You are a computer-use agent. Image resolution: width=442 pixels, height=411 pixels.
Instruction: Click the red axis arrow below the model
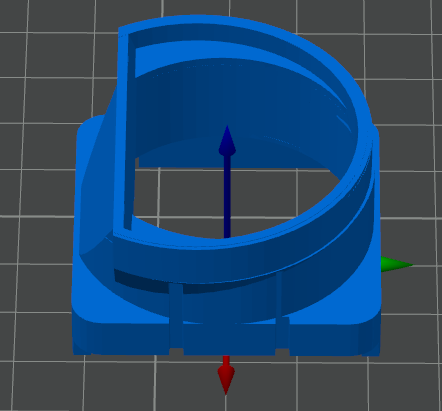(226, 375)
